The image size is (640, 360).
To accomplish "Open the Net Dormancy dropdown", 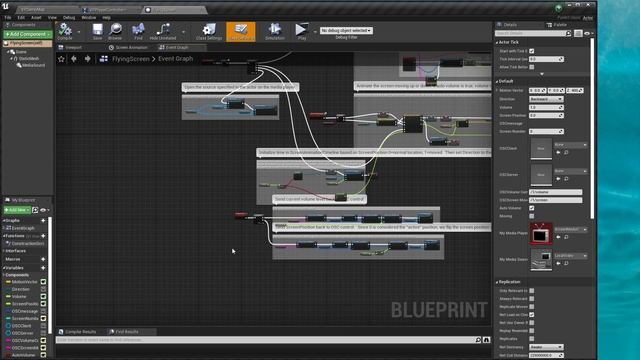I will pyautogui.click(x=546, y=347).
